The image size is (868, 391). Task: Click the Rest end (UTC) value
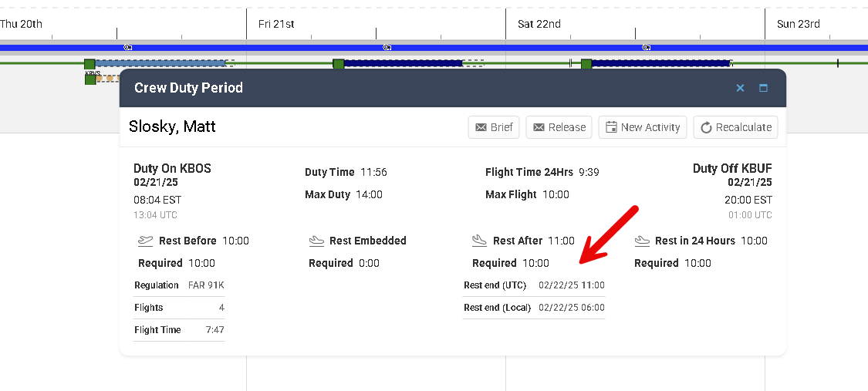coord(571,285)
